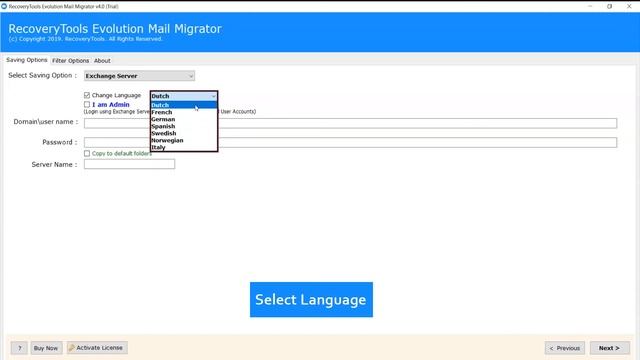Enable the I am Admin checkbox
The image size is (640, 360).
[87, 104]
